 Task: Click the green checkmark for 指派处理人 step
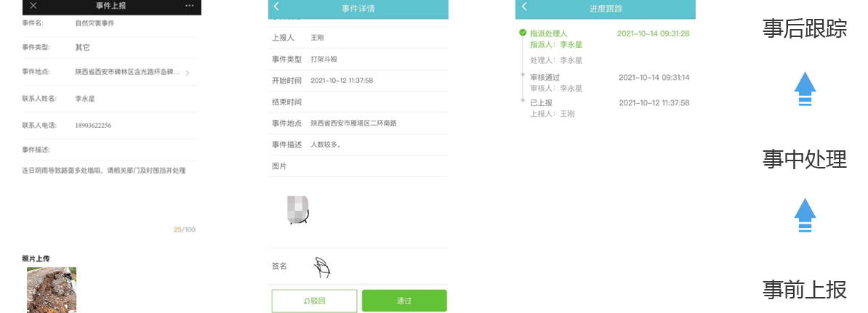tap(523, 33)
